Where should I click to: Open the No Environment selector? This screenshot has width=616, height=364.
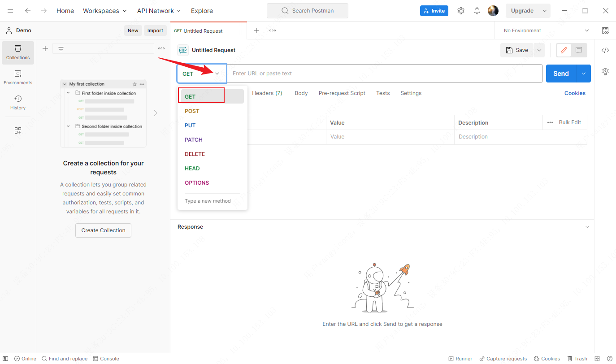pyautogui.click(x=547, y=30)
